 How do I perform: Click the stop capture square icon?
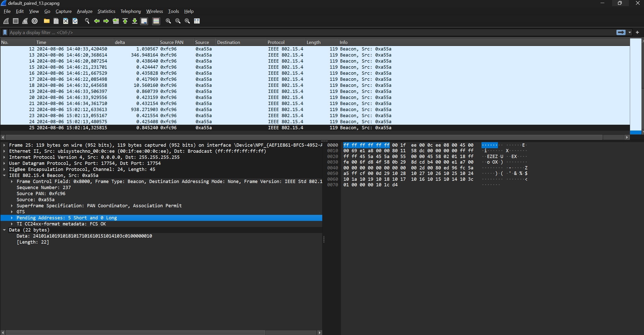(16, 21)
